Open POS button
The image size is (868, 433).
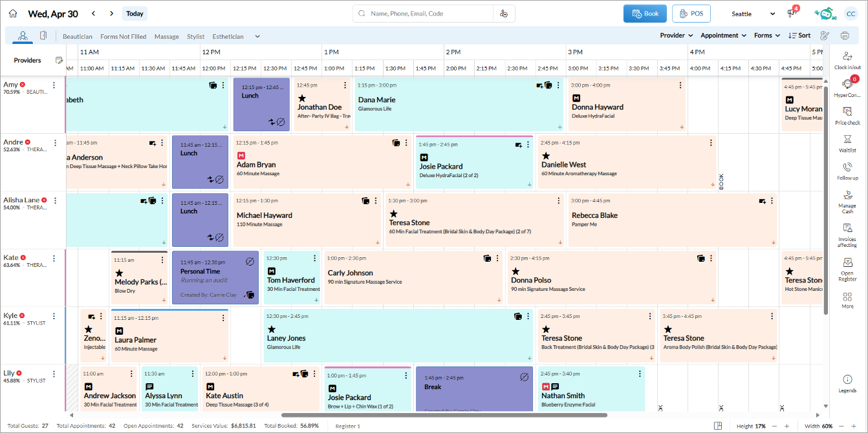(x=691, y=14)
